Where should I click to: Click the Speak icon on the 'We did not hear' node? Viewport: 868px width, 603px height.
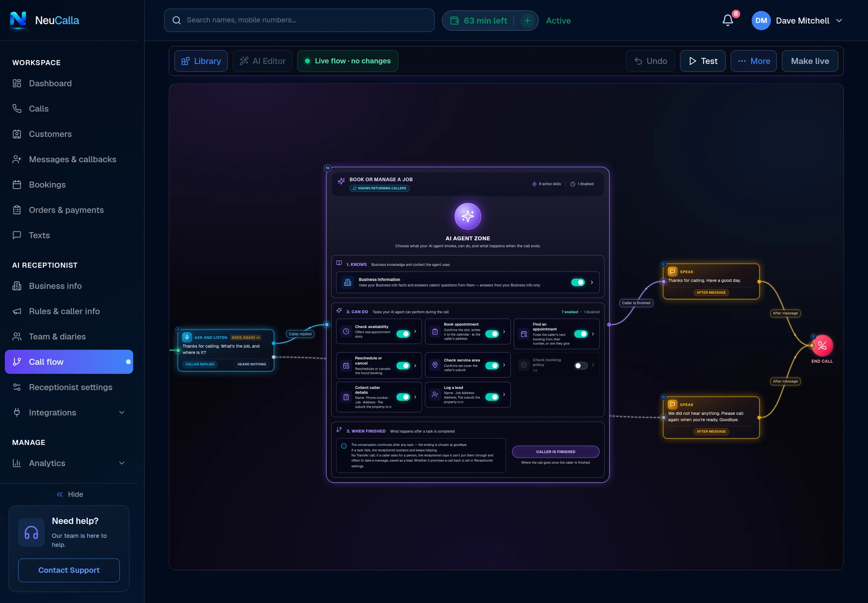(672, 404)
